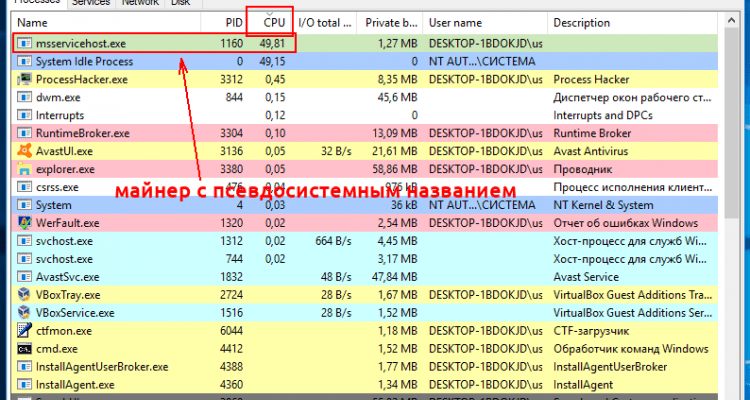Select the dwm.exe process name
The width and height of the screenshot is (750, 400).
tap(58, 97)
